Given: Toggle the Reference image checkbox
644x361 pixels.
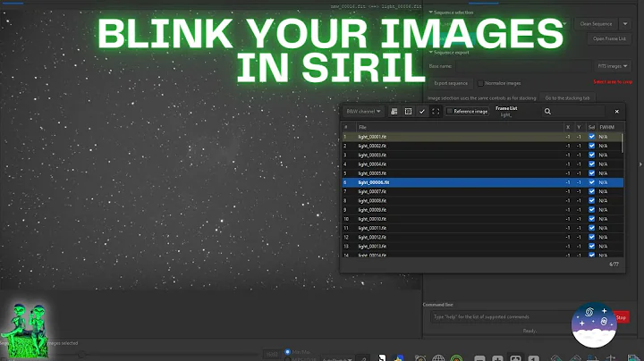Looking at the screenshot, I should pyautogui.click(x=450, y=111).
